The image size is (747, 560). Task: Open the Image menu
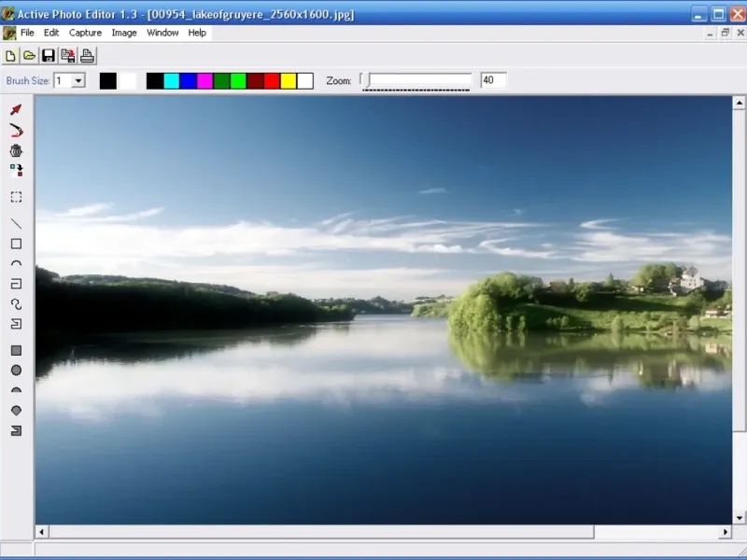124,33
